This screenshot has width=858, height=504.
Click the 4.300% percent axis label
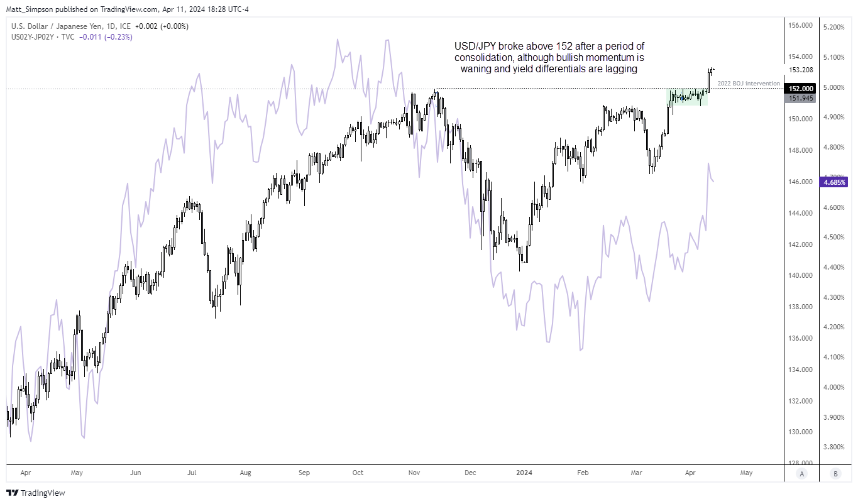pos(834,297)
